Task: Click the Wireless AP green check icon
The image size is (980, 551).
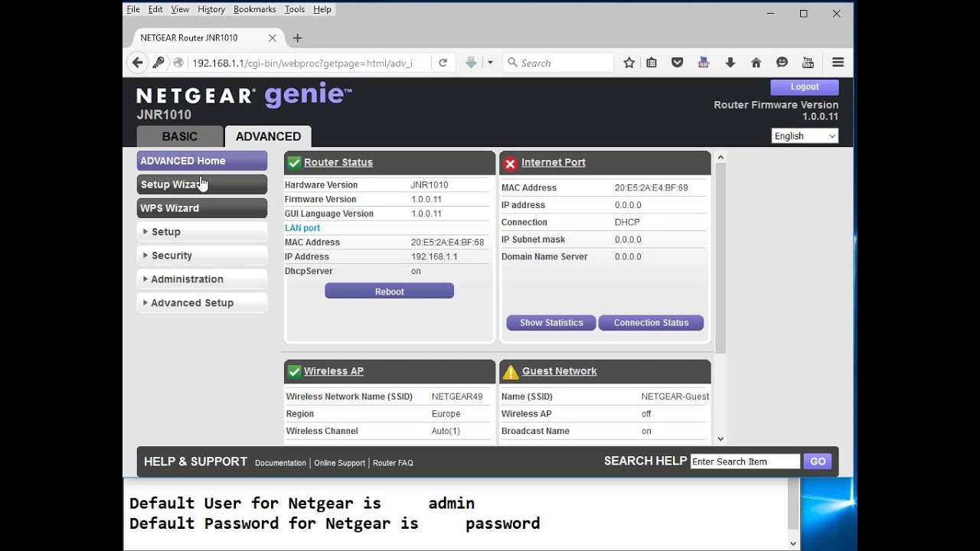Action: (x=294, y=371)
